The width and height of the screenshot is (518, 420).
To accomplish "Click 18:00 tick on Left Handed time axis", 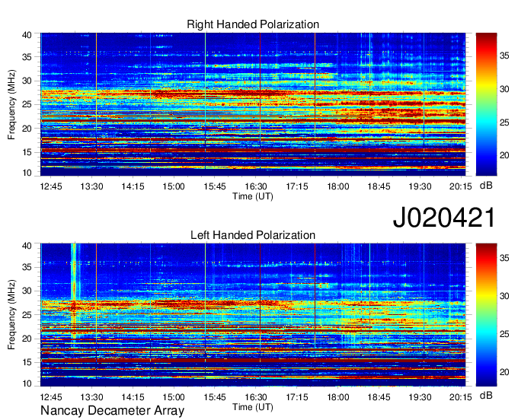I will [x=338, y=397].
